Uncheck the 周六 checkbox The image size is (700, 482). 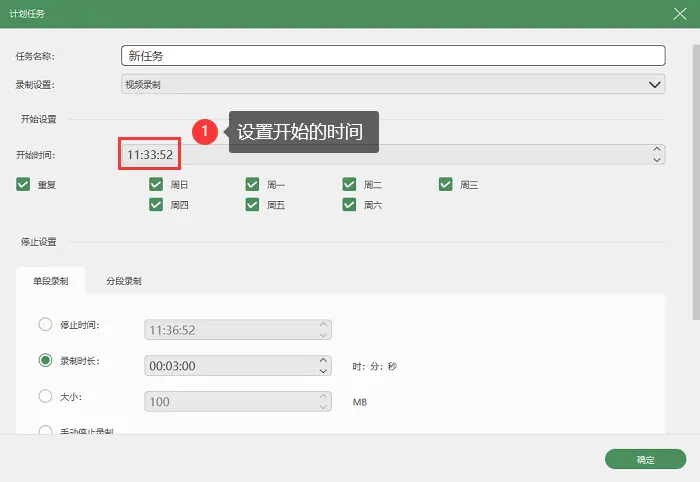349,205
